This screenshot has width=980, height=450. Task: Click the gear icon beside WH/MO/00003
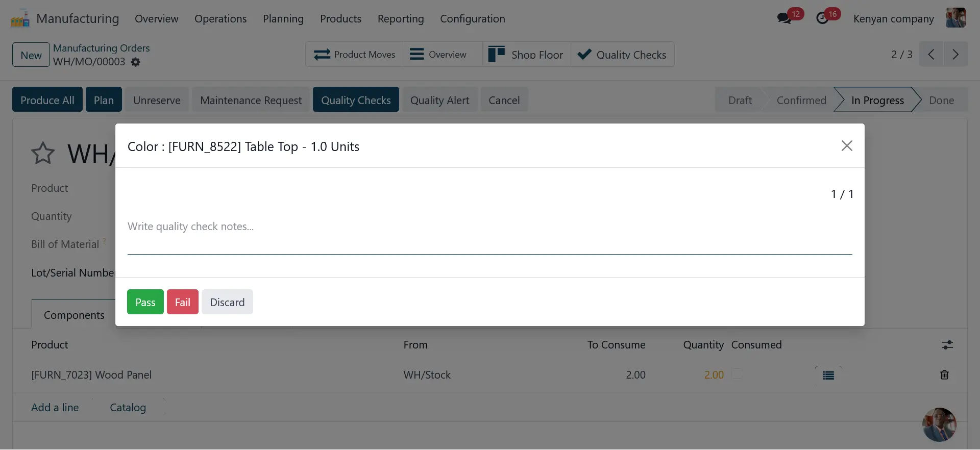pyautogui.click(x=135, y=62)
